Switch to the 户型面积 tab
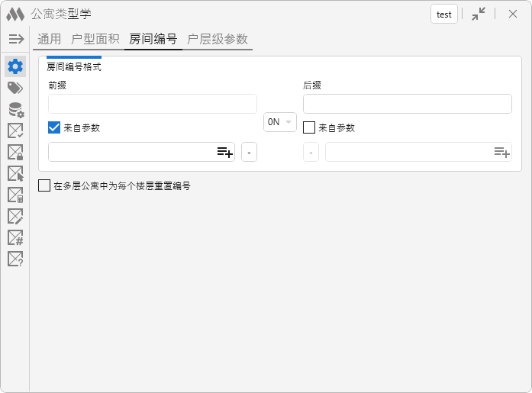The image size is (532, 393). tap(95, 39)
